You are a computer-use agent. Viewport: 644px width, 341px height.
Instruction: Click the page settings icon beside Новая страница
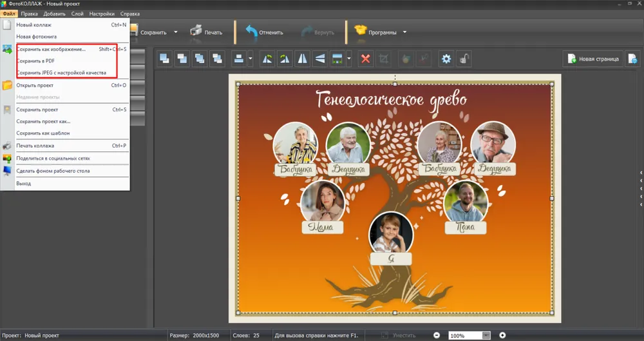coord(632,59)
